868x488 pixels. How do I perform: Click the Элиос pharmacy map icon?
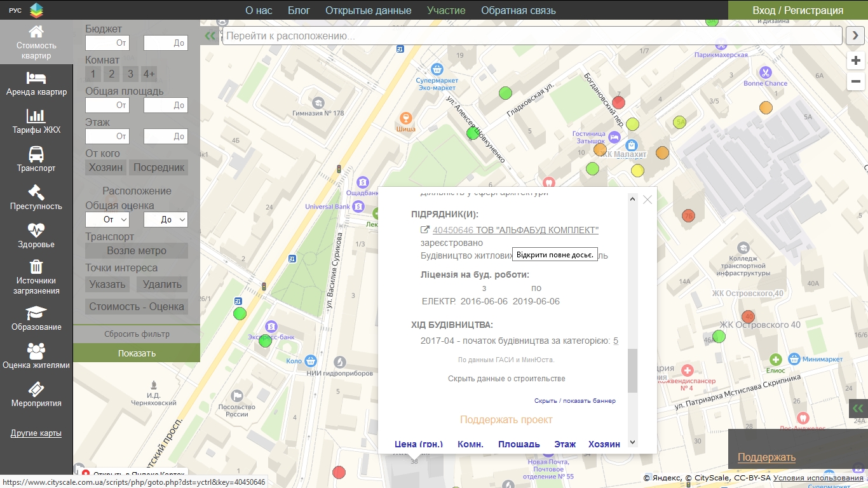tap(775, 360)
